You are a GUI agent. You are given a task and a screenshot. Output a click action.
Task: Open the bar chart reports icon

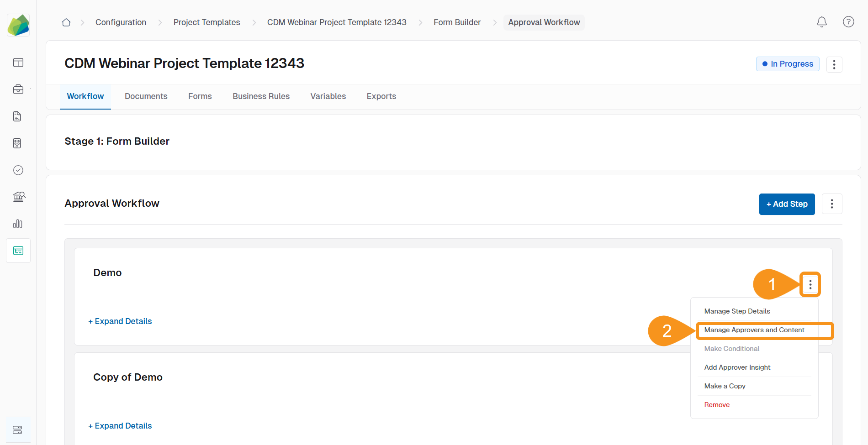tap(18, 224)
